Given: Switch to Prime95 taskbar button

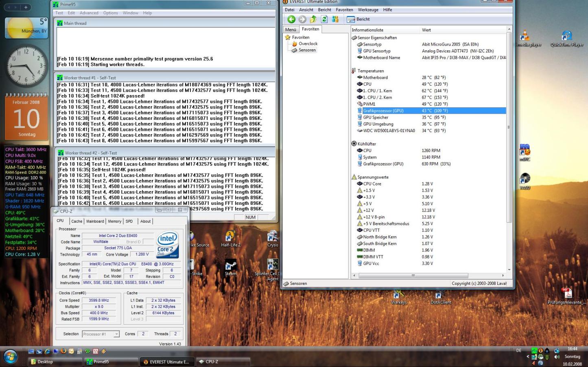Looking at the screenshot, I should [x=111, y=362].
